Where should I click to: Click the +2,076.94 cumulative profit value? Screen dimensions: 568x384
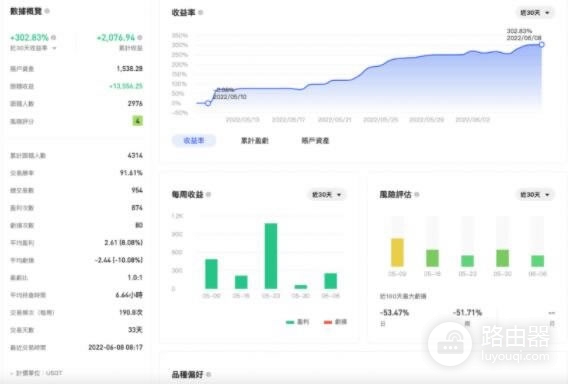tap(116, 37)
